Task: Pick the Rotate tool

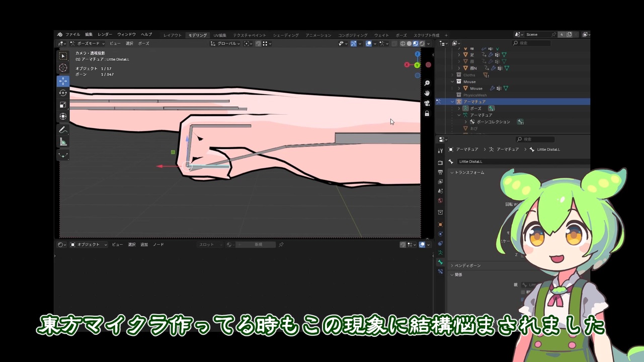Action: coord(63,93)
